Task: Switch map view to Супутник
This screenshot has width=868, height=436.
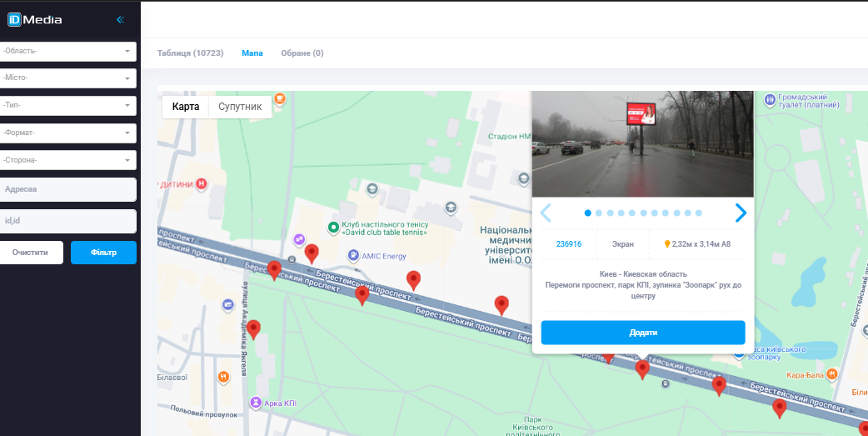Action: coord(240,107)
